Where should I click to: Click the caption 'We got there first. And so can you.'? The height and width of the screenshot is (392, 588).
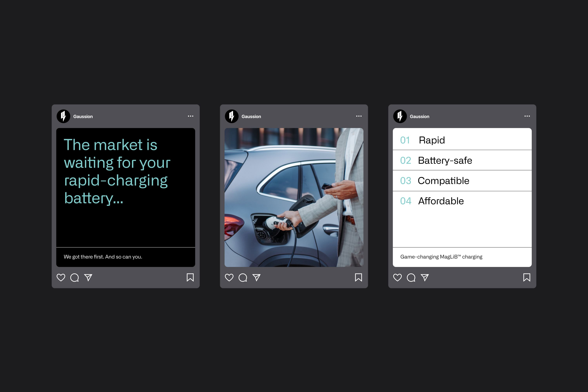(103, 257)
